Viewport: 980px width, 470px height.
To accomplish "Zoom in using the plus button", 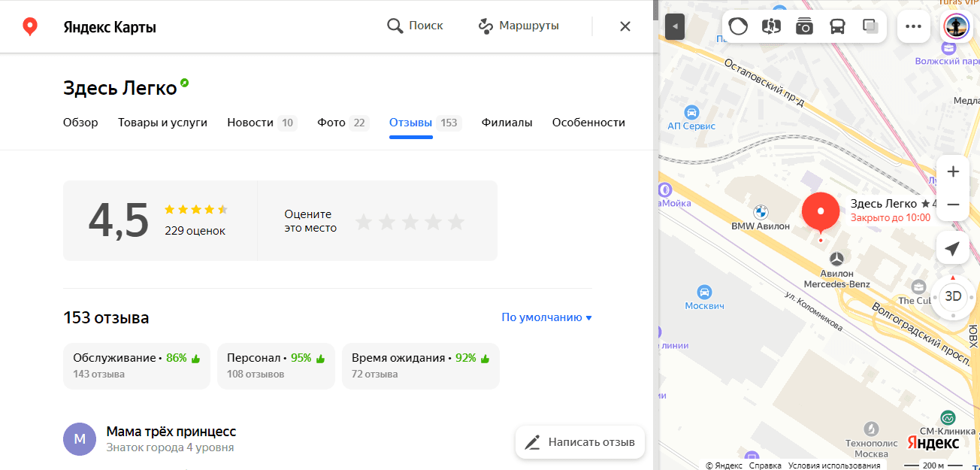I will (952, 171).
